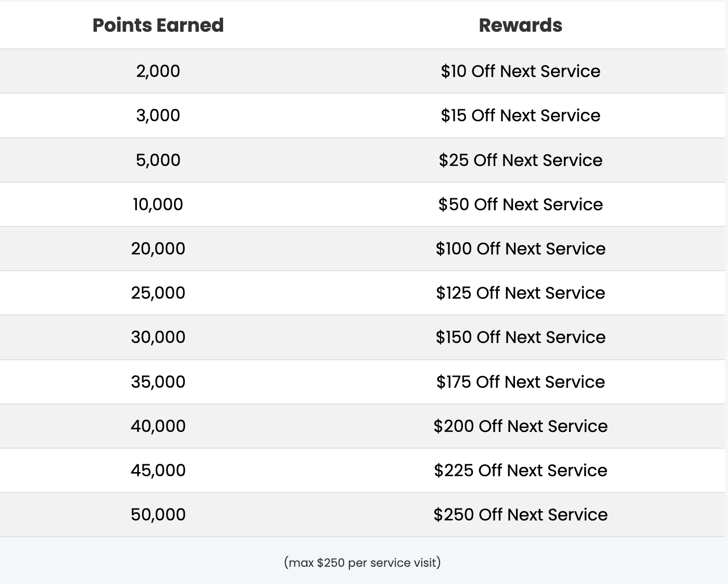The height and width of the screenshot is (584, 728).
Task: Select the 5,000 points cell
Action: click(x=158, y=160)
